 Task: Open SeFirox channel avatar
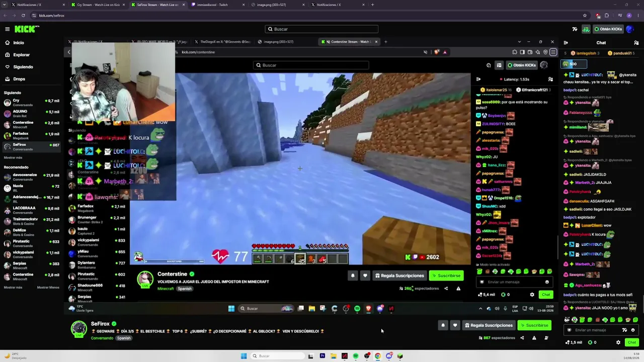pyautogui.click(x=79, y=329)
